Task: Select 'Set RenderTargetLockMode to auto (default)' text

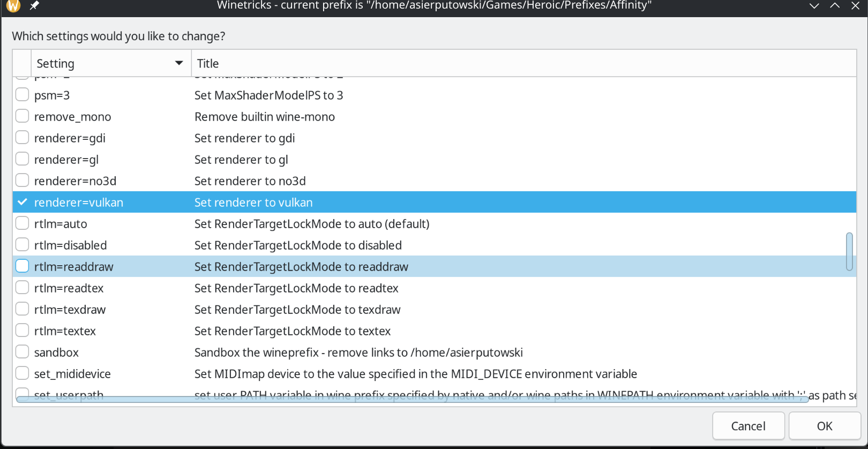Action: pos(312,224)
